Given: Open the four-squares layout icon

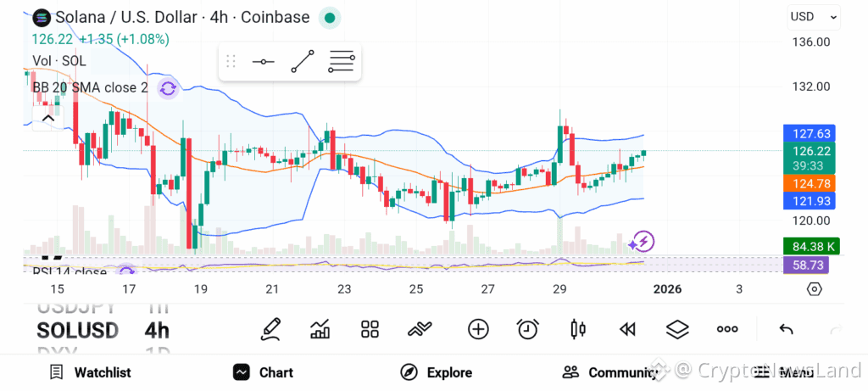Looking at the screenshot, I should click(x=370, y=329).
